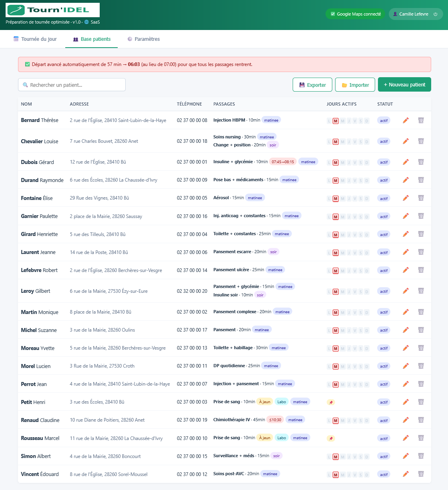Toggle Monday (L) for Chevalier Louise

329,142
